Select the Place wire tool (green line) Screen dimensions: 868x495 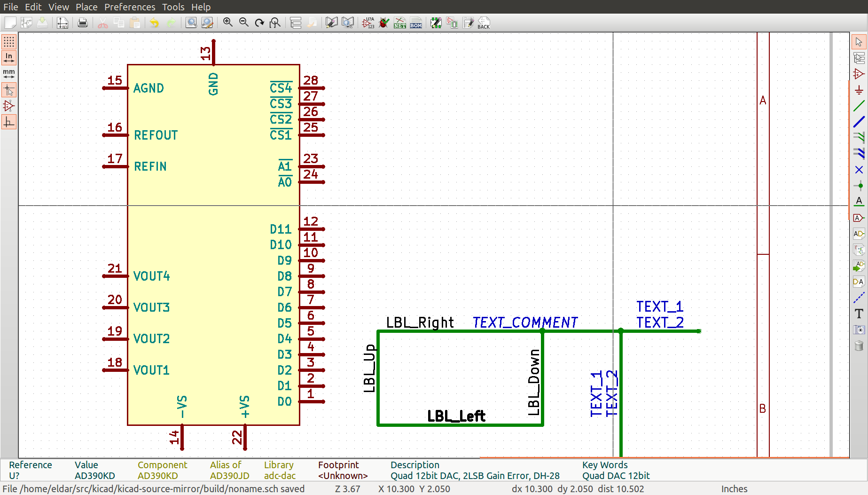(859, 106)
